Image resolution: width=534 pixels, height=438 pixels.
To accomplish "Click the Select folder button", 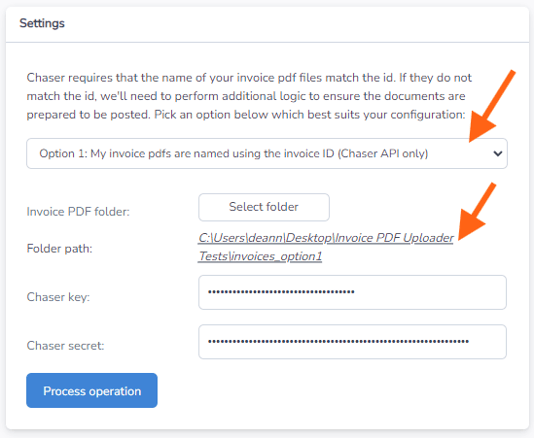I will point(264,207).
